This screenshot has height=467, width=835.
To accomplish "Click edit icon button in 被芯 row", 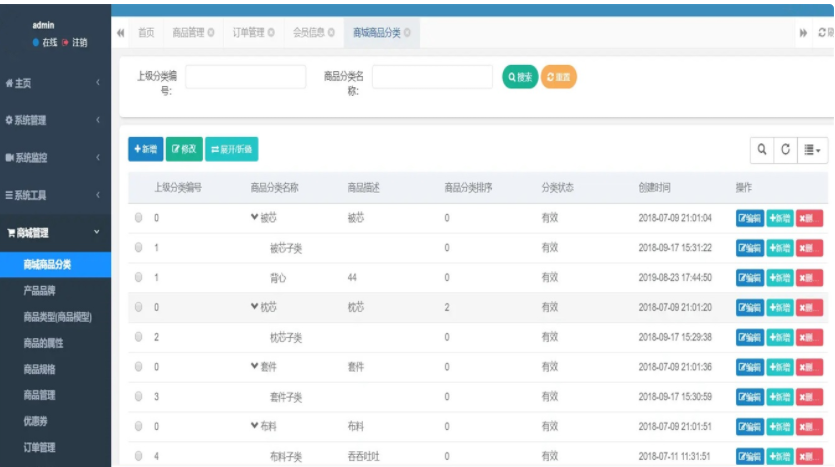I will (750, 218).
